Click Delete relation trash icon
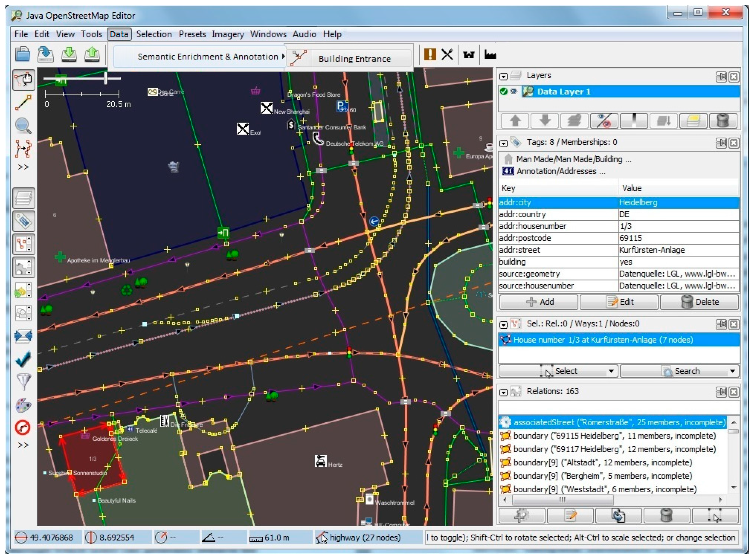755x560 pixels. tap(666, 516)
